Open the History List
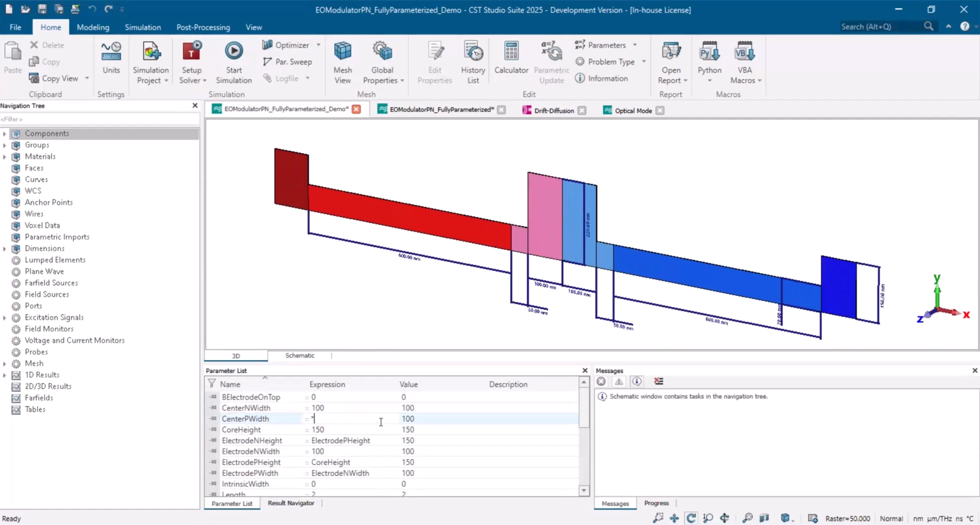Viewport: 980px width, 525px height. tap(473, 51)
